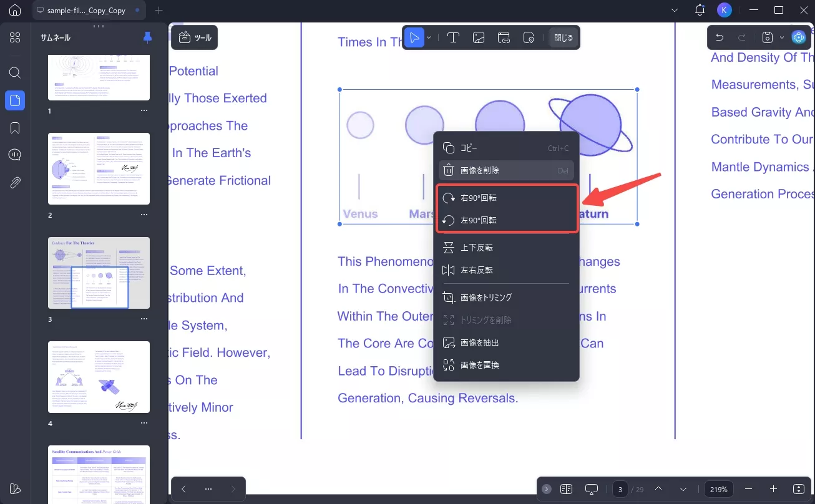The image size is (815, 504).
Task: Rotate image with 右90°回転
Action: [506, 198]
